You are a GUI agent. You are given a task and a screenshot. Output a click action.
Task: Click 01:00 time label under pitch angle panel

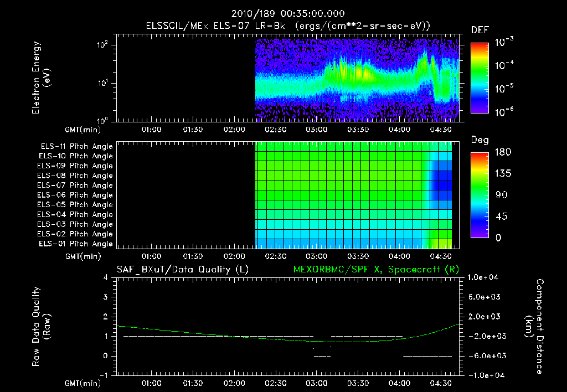click(151, 256)
